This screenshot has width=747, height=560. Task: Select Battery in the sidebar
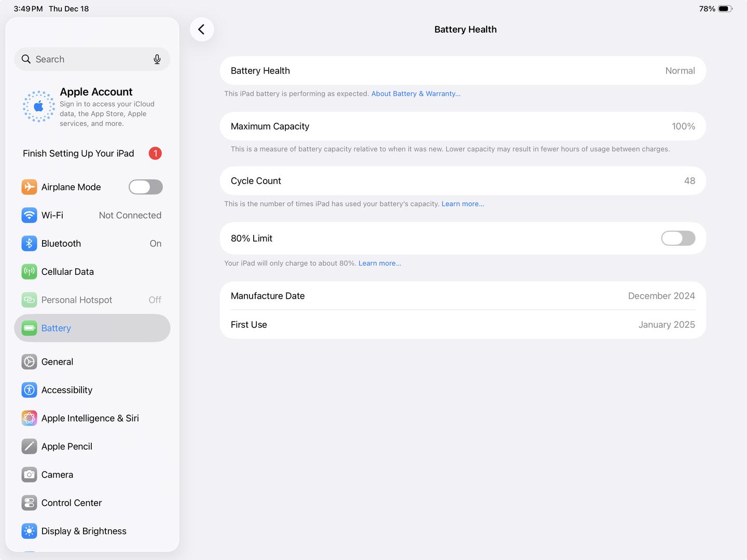[x=56, y=328]
